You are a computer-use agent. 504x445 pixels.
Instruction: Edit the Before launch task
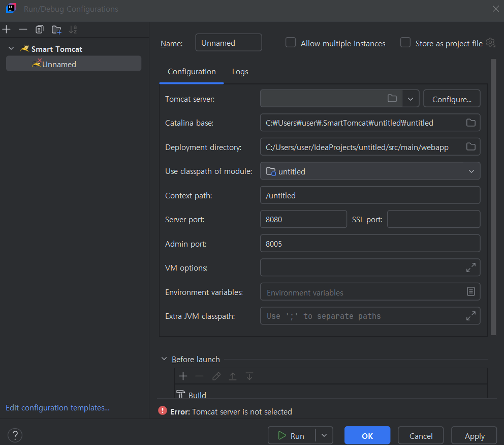(216, 376)
